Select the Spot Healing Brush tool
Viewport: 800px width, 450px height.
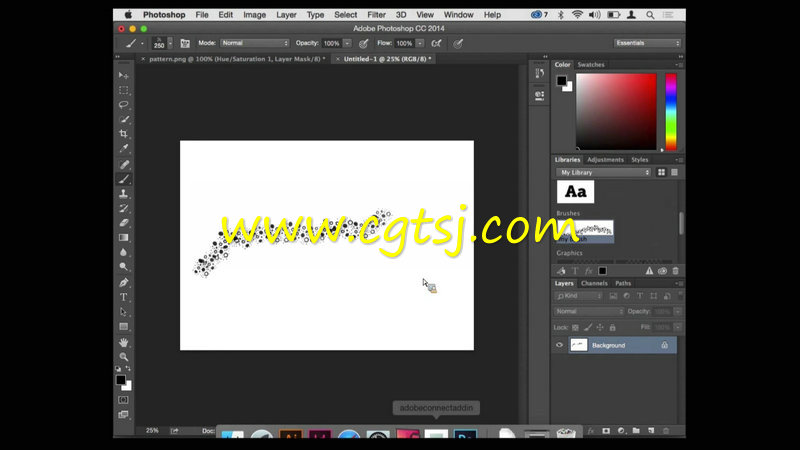(x=123, y=164)
